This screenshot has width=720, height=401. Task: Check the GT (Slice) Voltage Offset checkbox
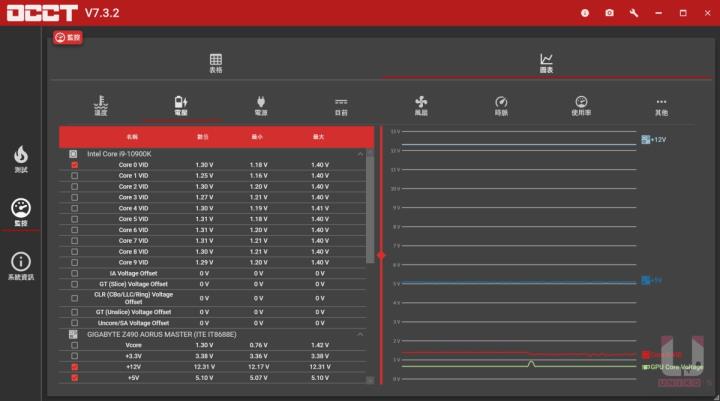coord(74,284)
